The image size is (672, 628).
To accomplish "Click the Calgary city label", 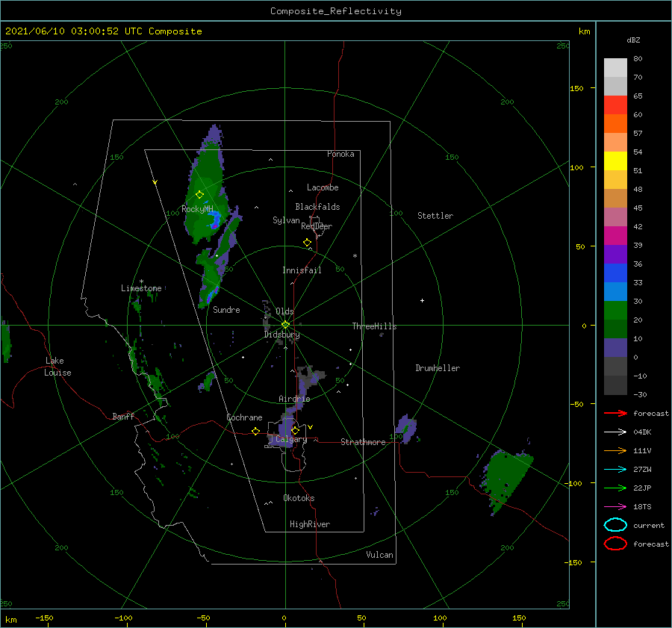I will click(x=291, y=439).
